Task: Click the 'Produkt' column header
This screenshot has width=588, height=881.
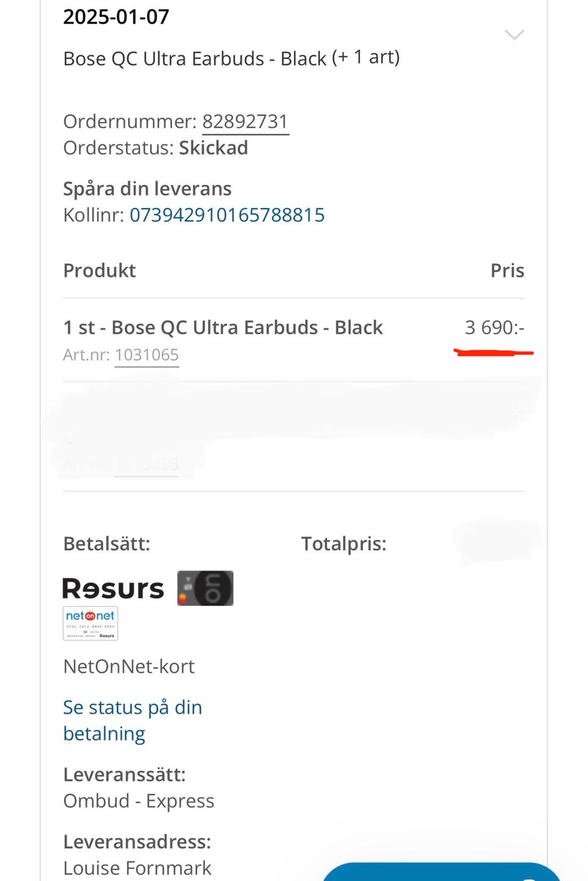Action: [x=99, y=271]
